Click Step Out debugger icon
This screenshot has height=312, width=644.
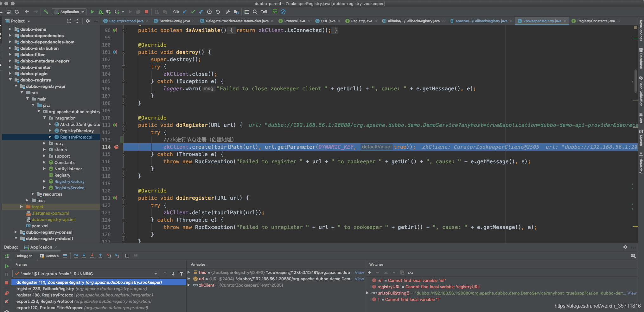click(100, 256)
